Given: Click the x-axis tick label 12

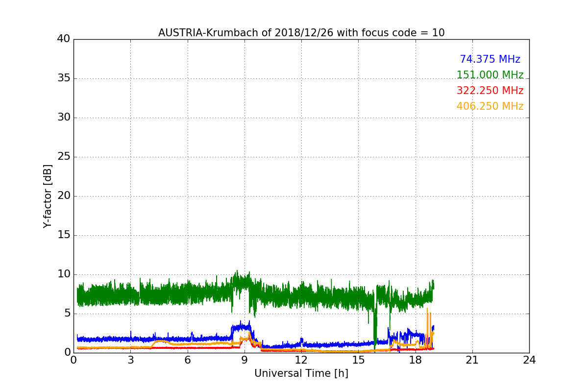Looking at the screenshot, I should [x=301, y=360].
